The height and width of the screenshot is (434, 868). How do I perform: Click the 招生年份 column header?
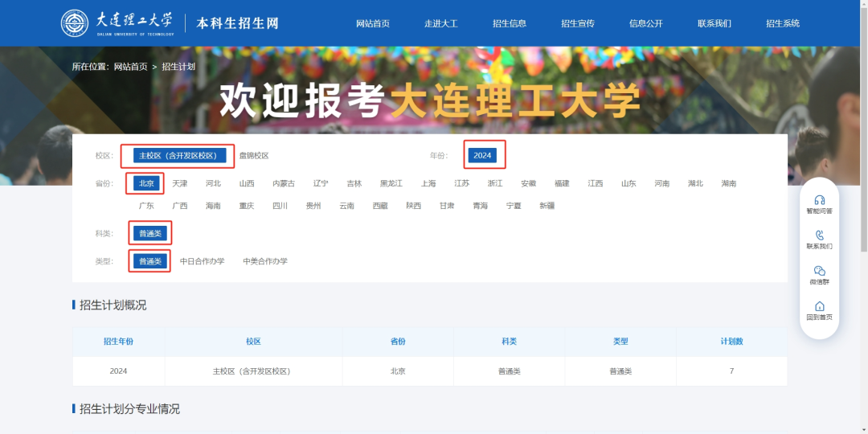118,342
